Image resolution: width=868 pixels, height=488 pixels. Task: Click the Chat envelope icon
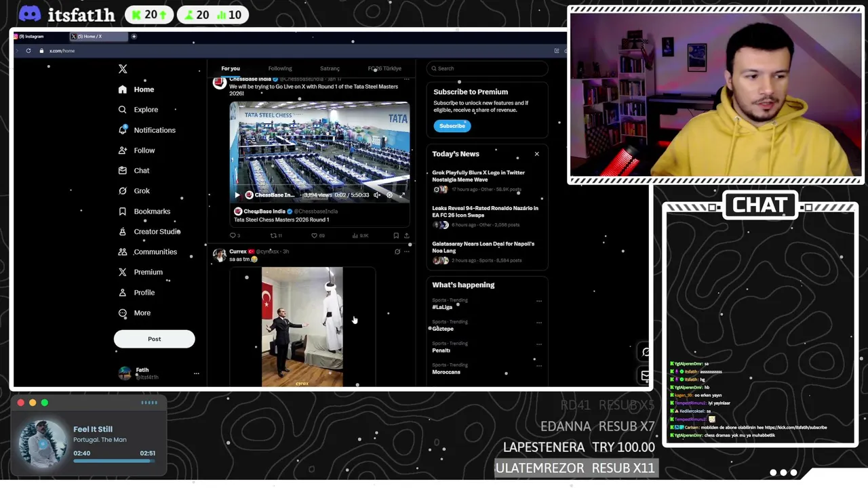coord(122,171)
